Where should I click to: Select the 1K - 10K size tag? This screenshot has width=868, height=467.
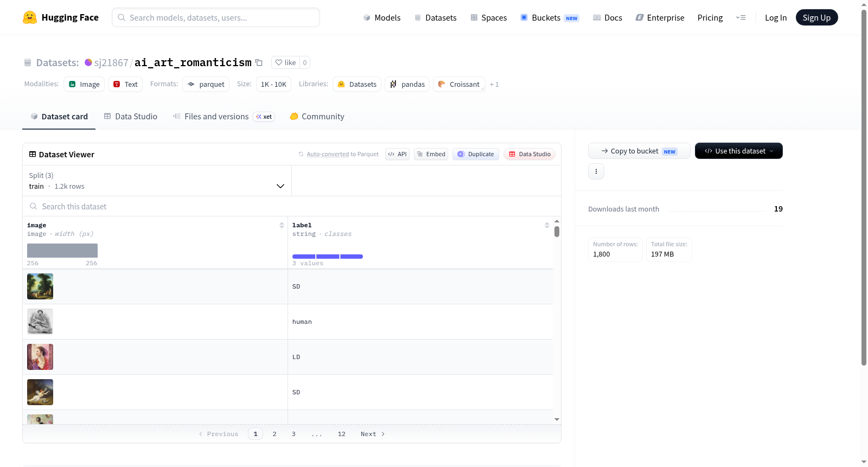point(273,84)
